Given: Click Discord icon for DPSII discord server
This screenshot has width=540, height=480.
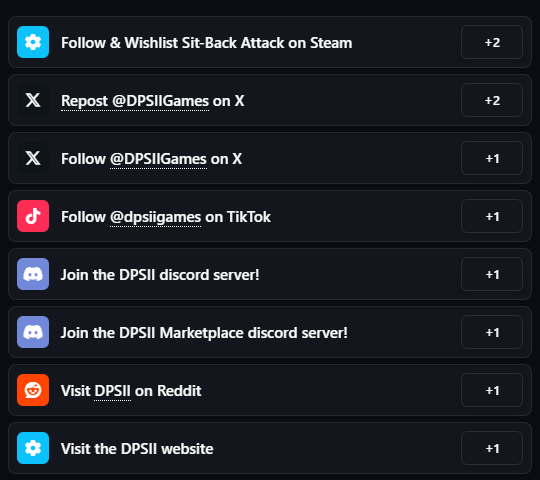Looking at the screenshot, I should (33, 274).
